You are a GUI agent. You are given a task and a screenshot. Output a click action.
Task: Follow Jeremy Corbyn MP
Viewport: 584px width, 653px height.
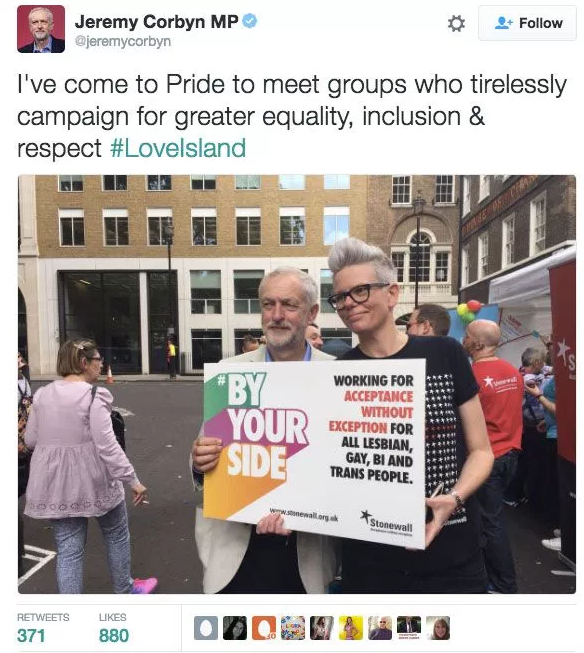(x=527, y=23)
